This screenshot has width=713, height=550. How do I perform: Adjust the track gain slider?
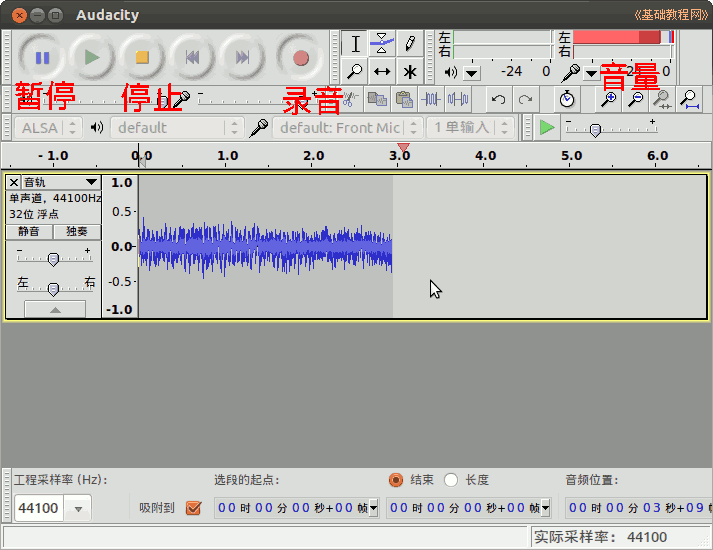click(x=53, y=259)
